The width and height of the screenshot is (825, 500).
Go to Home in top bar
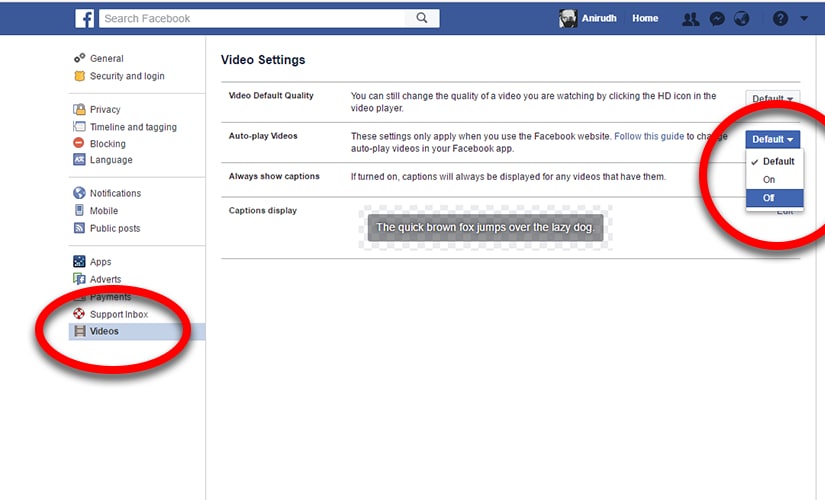tap(645, 18)
